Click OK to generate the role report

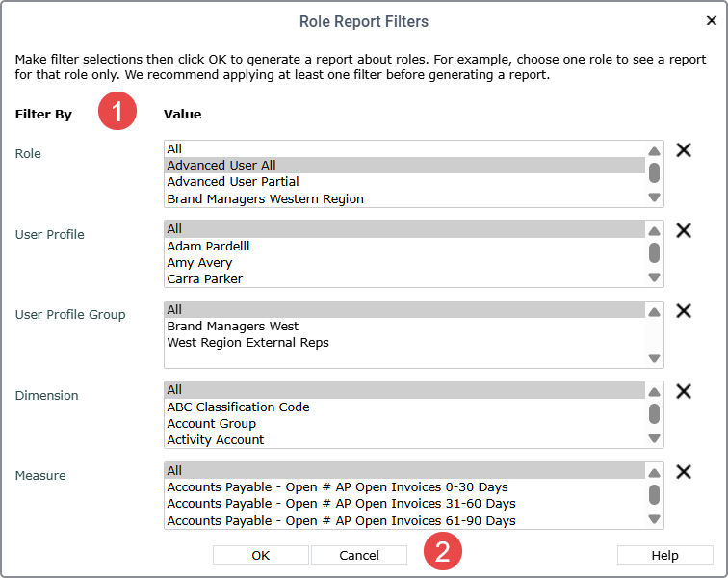(x=260, y=555)
